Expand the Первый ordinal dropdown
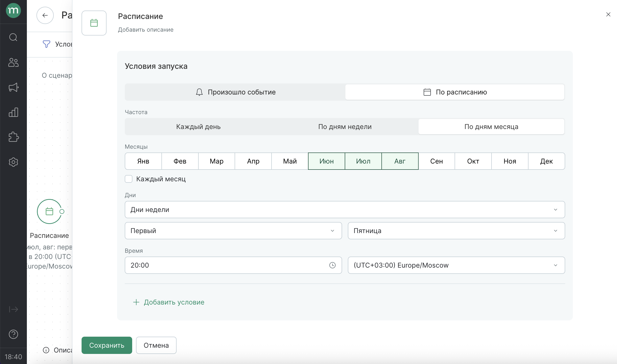Screen dimensions: 617x364 coord(233,231)
